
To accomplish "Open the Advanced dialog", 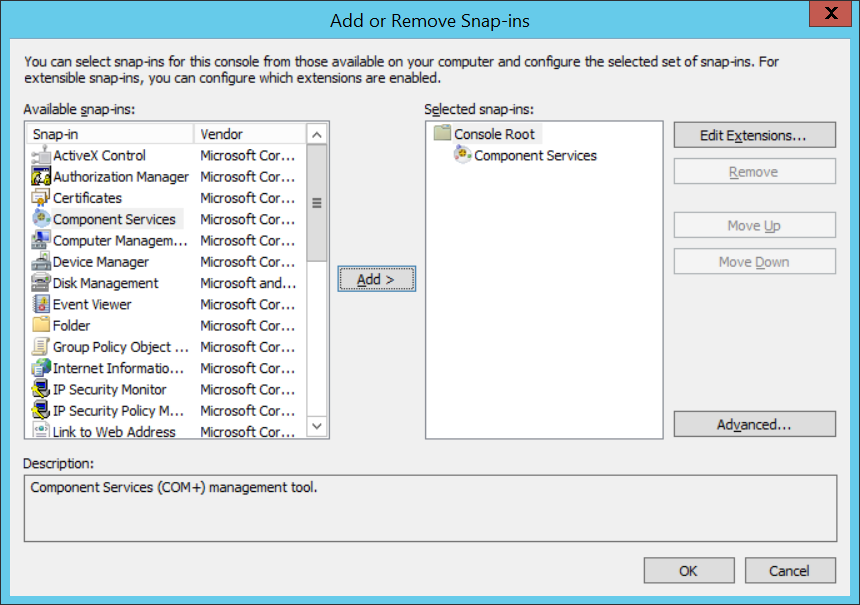I will pos(754,424).
